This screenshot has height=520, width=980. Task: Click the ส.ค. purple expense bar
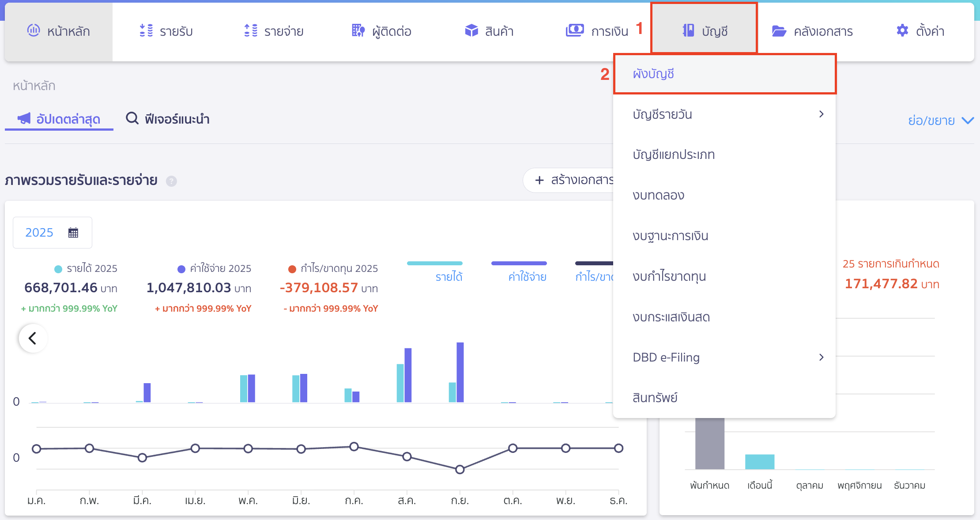408,375
